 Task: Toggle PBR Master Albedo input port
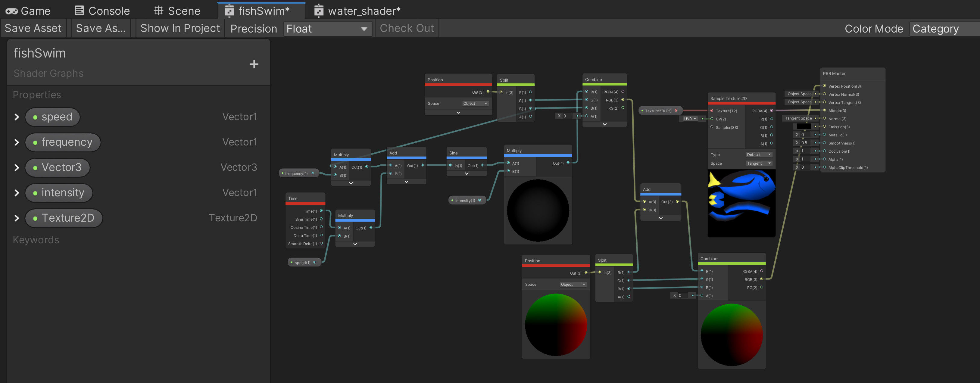click(x=824, y=110)
